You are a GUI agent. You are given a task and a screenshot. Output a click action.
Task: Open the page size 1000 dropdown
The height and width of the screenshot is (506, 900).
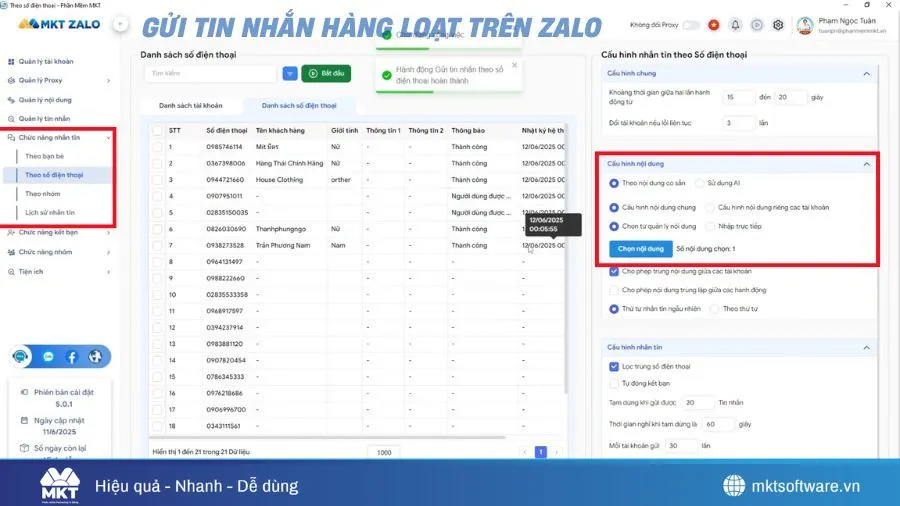click(x=384, y=453)
